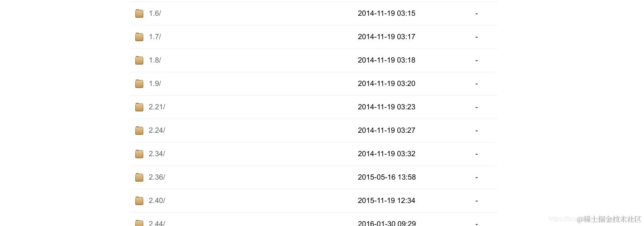Click the folder icon beside 1.8/
Viewport: 644px width, 226px height.
coord(139,60)
